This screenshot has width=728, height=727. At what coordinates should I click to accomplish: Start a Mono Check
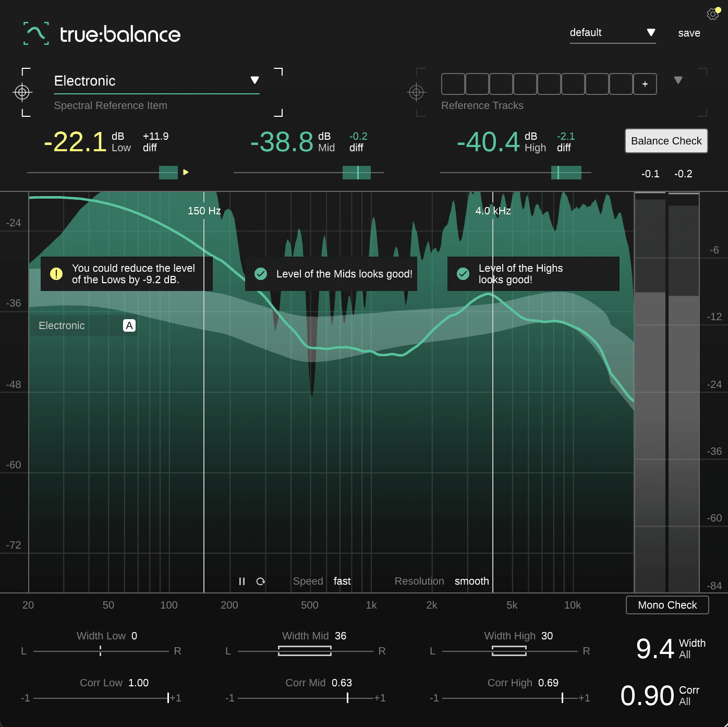click(667, 605)
